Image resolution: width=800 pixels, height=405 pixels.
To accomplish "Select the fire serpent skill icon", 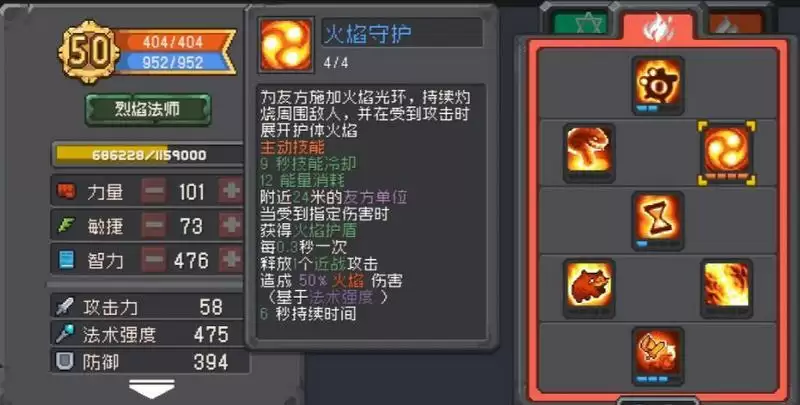I will click(589, 153).
